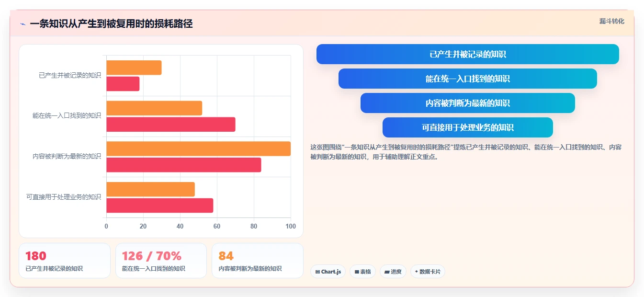Screen dimensions: 644x297
Task: Click the lightning icon beside the title
Action: point(23,24)
